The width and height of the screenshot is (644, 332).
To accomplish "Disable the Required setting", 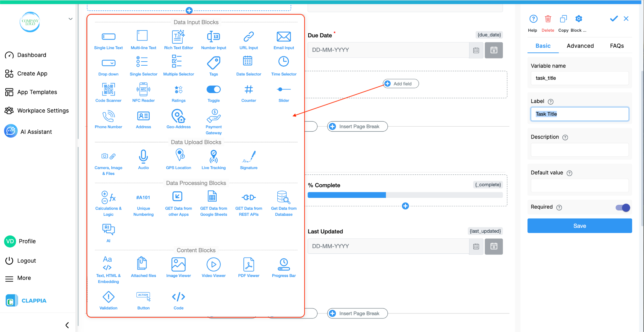I will point(622,208).
